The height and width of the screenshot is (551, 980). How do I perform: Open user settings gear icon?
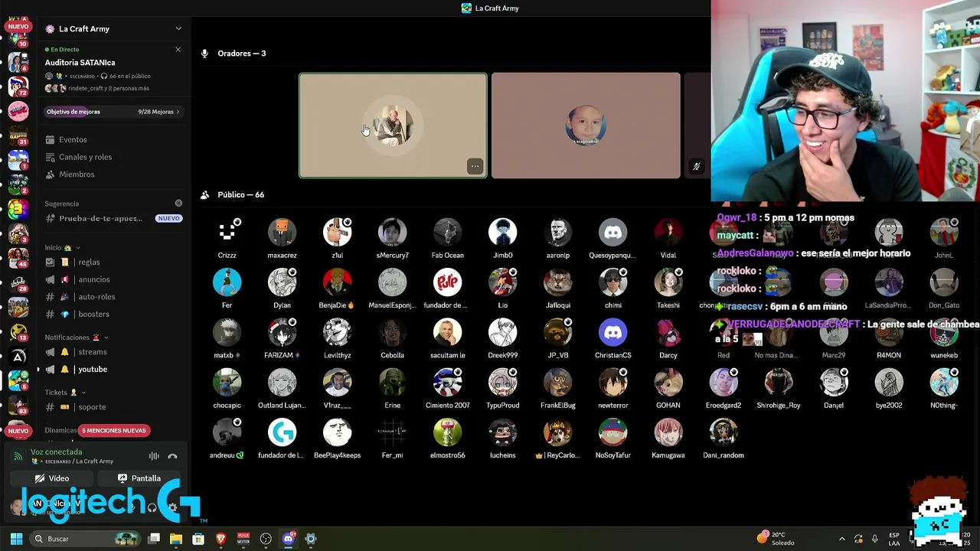[173, 507]
